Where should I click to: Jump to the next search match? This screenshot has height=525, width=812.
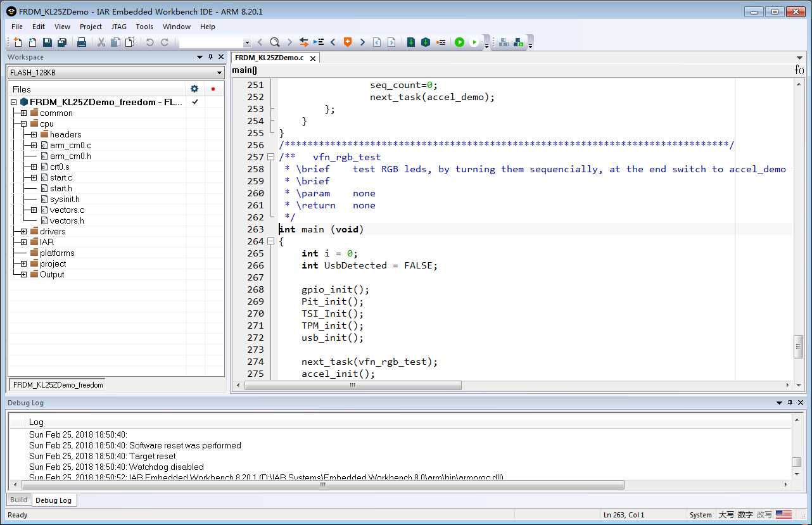[x=289, y=42]
